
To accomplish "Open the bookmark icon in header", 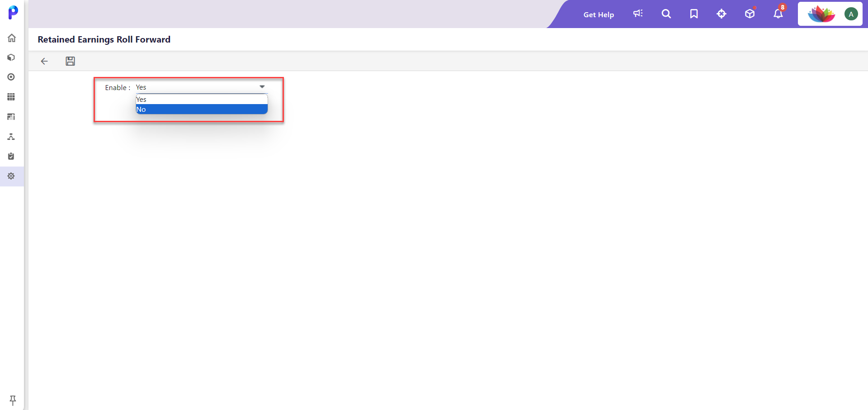I will [x=694, y=14].
